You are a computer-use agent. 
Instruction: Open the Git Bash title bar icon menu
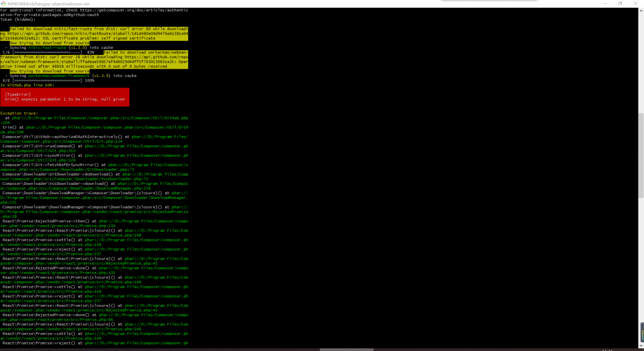pos(3,3)
